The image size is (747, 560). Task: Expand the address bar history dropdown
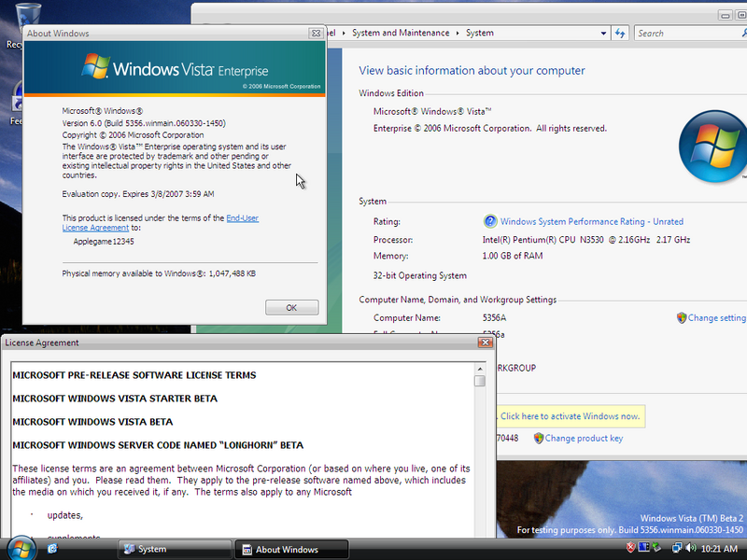coord(603,34)
